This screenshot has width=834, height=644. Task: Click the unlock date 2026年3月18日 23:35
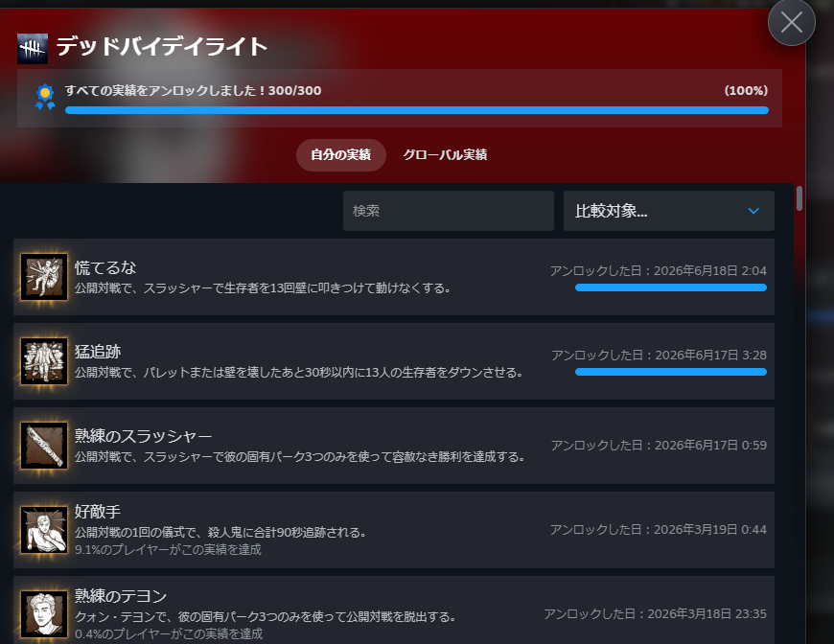point(656,613)
